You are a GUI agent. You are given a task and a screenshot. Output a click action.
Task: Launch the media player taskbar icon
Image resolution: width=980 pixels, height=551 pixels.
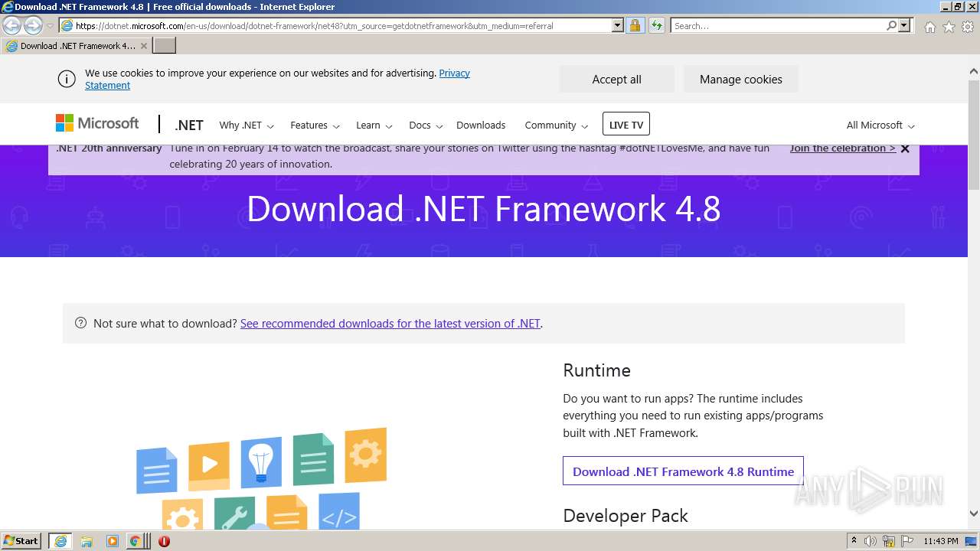[x=112, y=541]
